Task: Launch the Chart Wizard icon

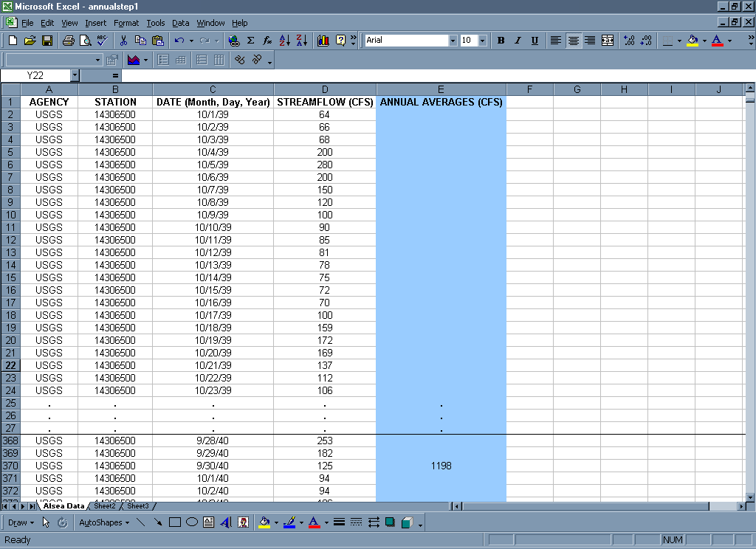Action: 323,41
